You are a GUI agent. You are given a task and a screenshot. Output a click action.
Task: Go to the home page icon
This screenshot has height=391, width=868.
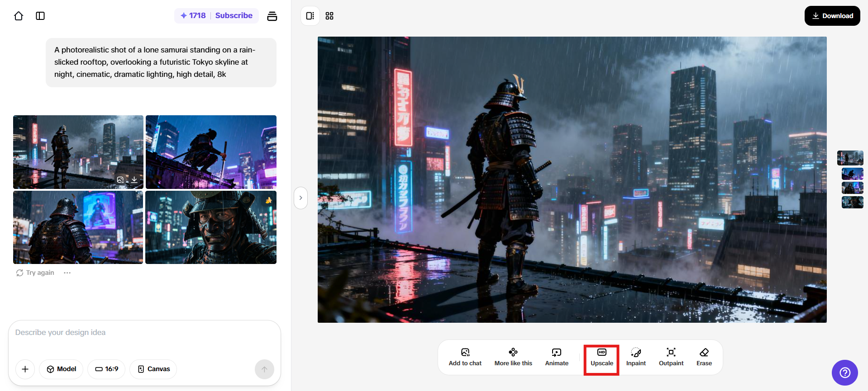[x=19, y=16]
